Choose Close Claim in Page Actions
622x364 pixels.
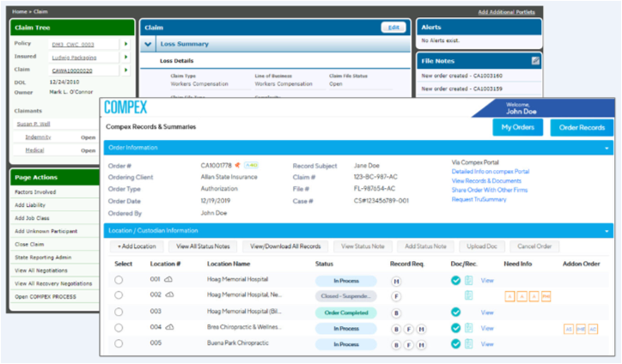coord(29,245)
